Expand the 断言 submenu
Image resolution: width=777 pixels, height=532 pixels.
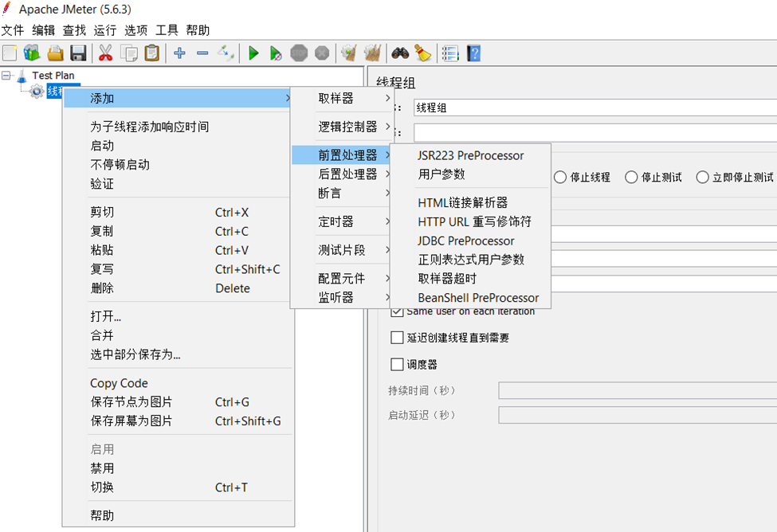coord(342,194)
